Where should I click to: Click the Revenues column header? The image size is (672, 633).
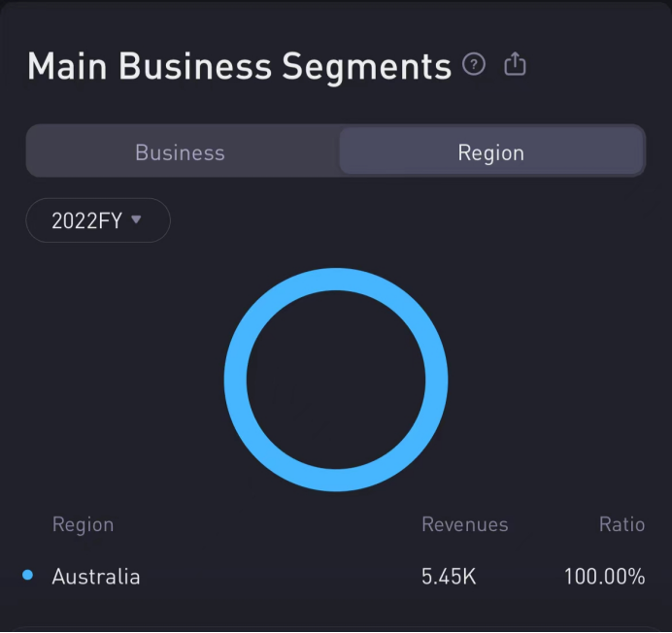(x=464, y=524)
